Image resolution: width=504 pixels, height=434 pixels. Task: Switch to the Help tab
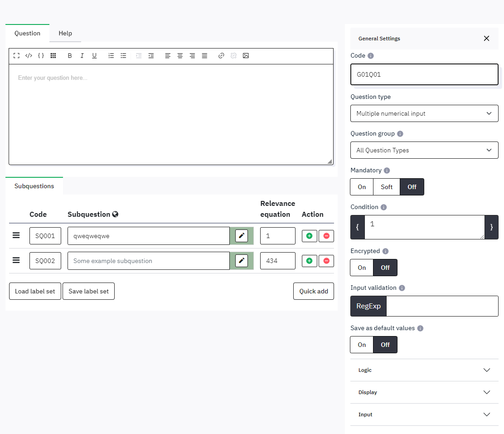65,33
